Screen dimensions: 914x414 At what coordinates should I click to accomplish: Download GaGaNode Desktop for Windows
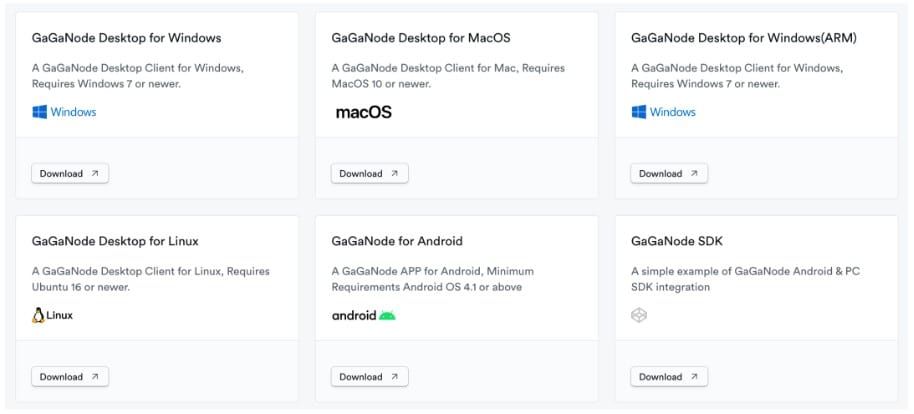(70, 173)
